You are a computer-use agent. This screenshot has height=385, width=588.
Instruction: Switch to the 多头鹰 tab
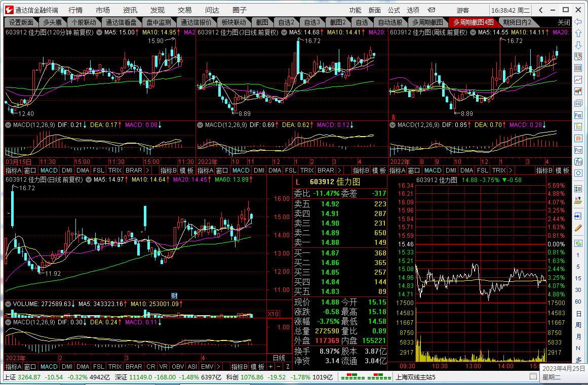(52, 22)
